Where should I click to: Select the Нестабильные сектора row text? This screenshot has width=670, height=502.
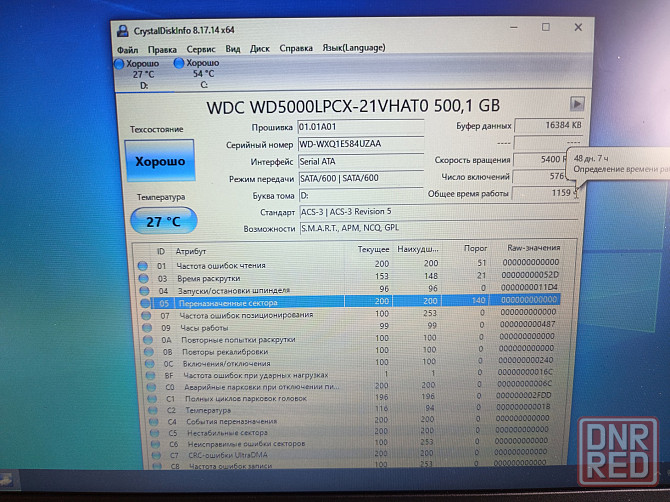tap(227, 433)
